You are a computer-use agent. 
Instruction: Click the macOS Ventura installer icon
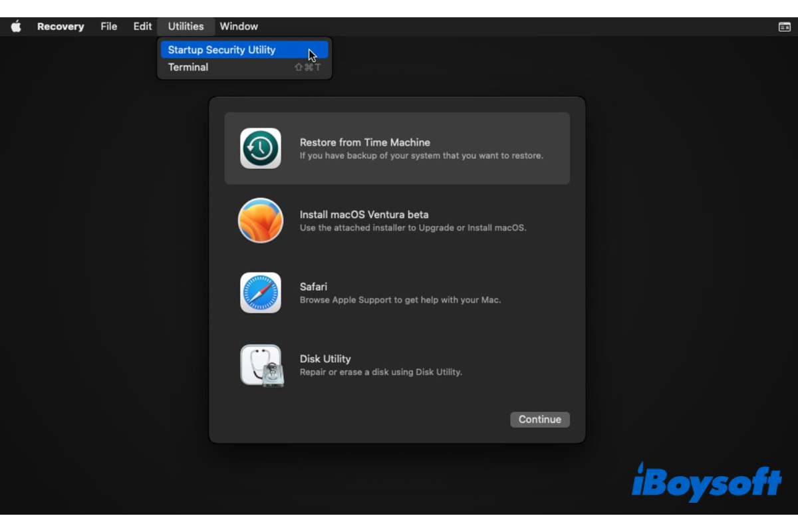[x=260, y=220]
